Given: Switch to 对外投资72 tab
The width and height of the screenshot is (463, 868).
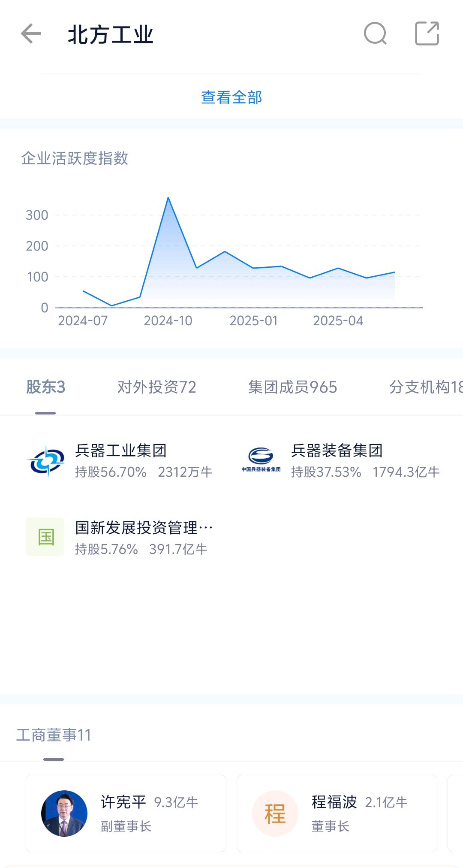Looking at the screenshot, I should point(156,387).
